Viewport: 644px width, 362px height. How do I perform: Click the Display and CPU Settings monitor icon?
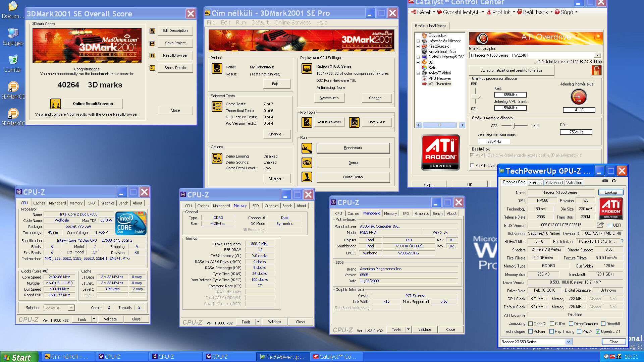coord(307,69)
